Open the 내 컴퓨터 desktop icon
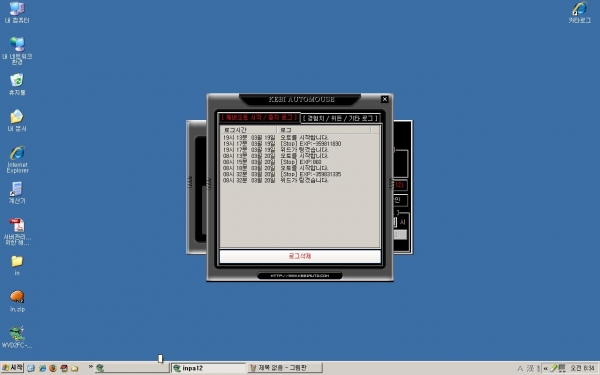600x375 pixels. (17, 12)
